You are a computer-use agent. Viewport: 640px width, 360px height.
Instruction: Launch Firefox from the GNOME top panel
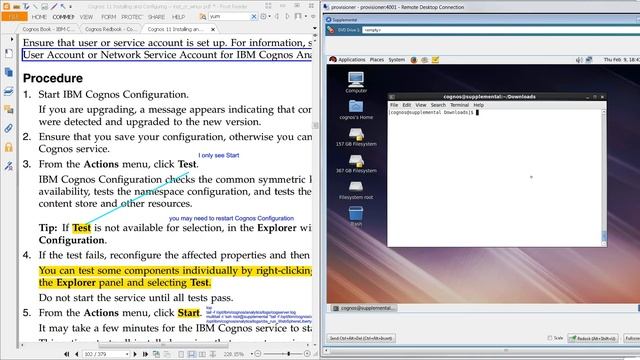coord(414,60)
